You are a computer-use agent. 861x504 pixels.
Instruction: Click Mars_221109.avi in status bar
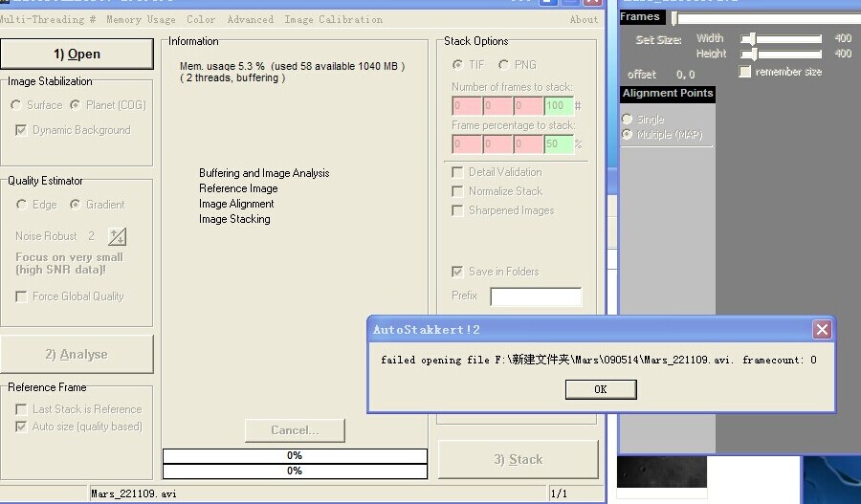[133, 493]
